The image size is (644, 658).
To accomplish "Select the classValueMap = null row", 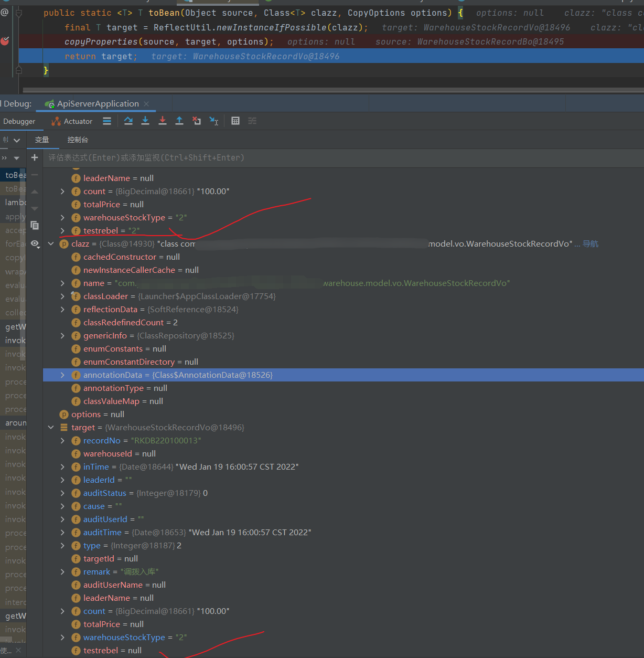I will 344,401.
